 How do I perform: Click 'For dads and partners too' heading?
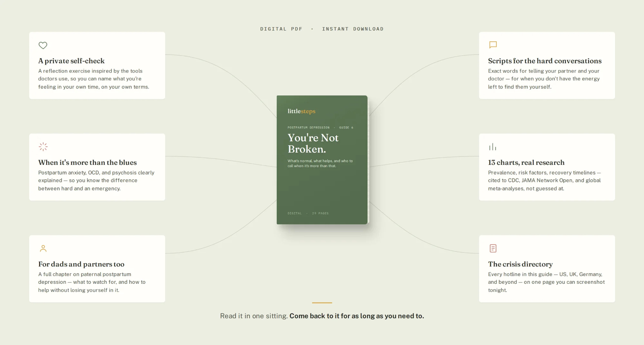click(x=81, y=264)
